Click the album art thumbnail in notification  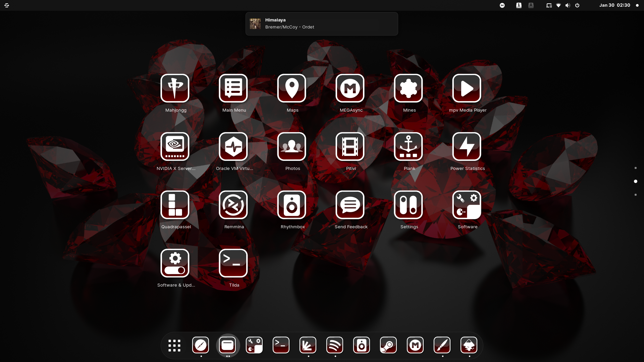(x=255, y=24)
